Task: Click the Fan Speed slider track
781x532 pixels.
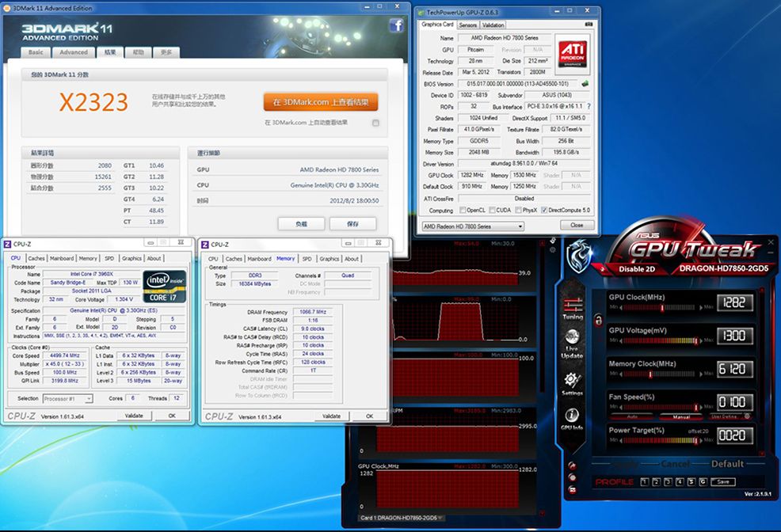Action: 661,407
